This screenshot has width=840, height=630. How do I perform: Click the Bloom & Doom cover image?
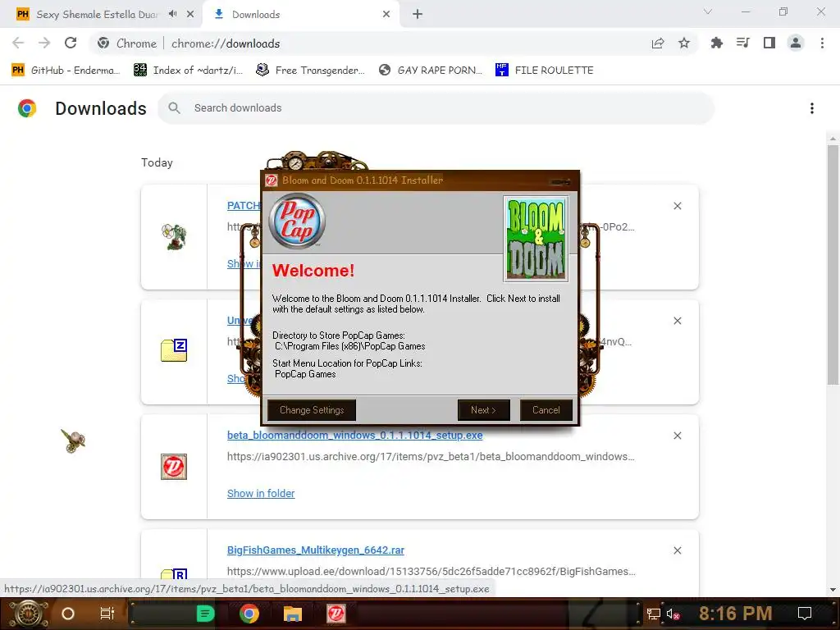click(x=536, y=239)
